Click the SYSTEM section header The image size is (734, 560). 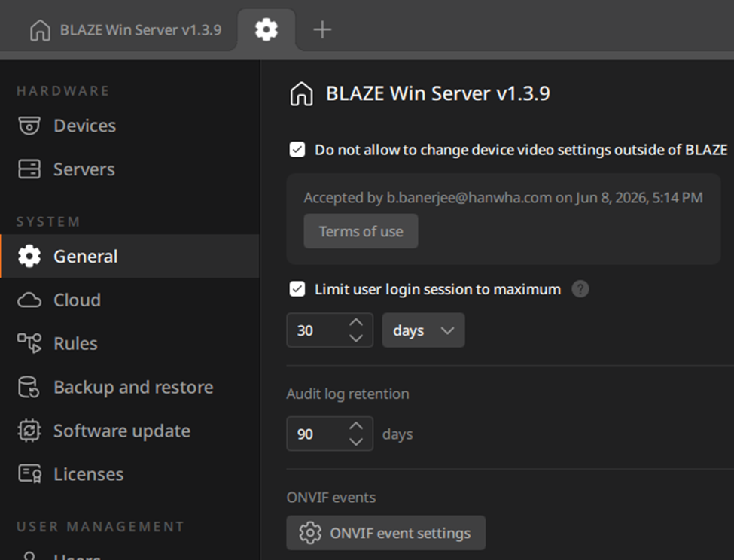48,222
